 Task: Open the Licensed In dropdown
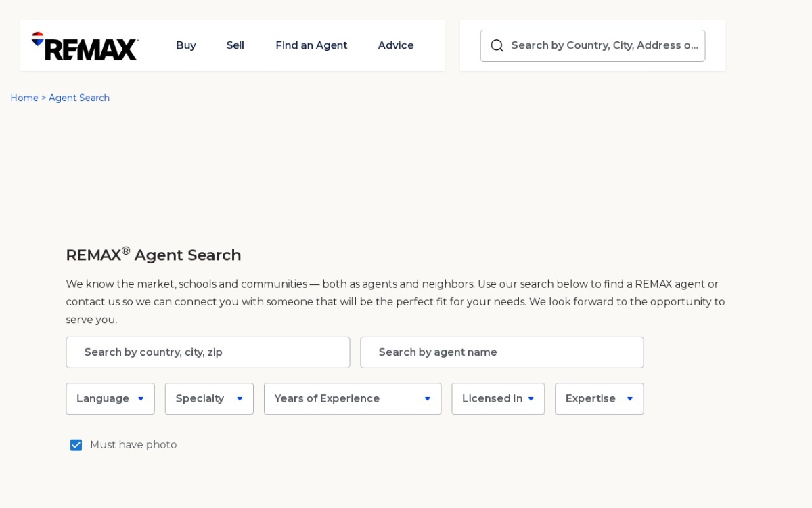(498, 398)
